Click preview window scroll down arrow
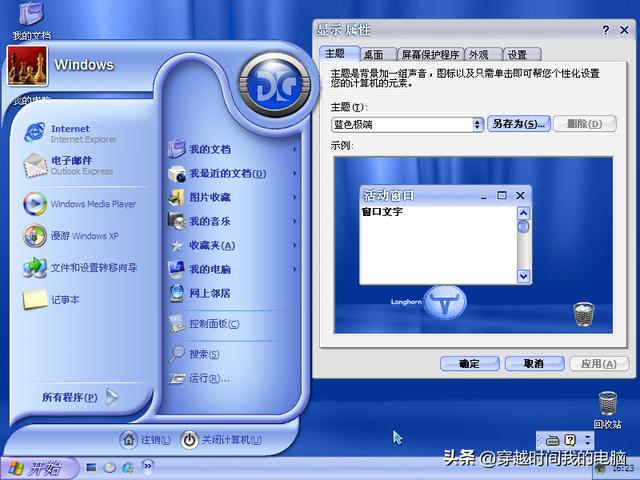This screenshot has width=640, height=480. [523, 276]
